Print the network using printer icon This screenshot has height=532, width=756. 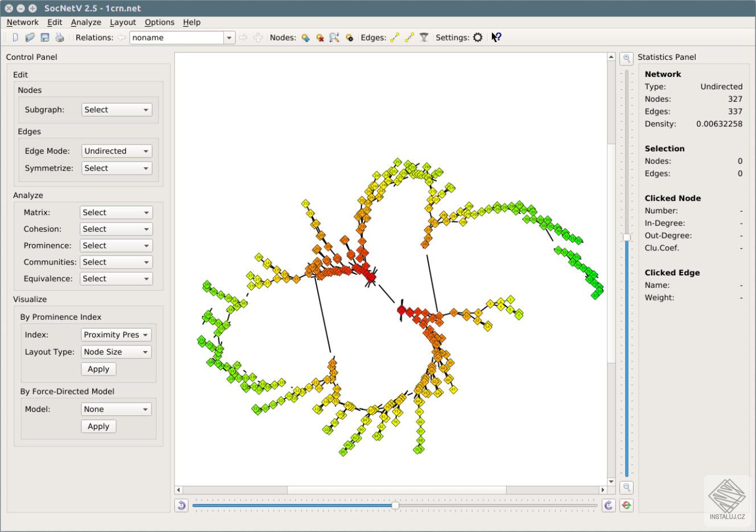59,38
